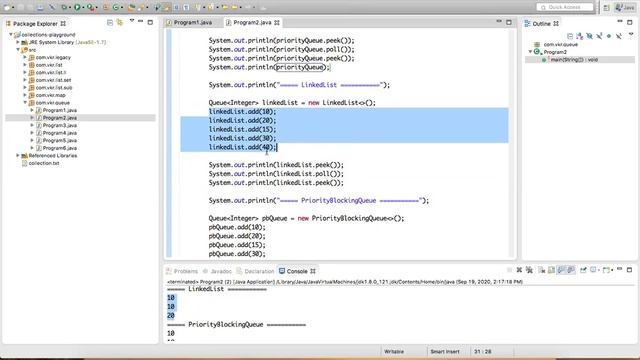Click Pin Console icon

pyautogui.click(x=583, y=270)
